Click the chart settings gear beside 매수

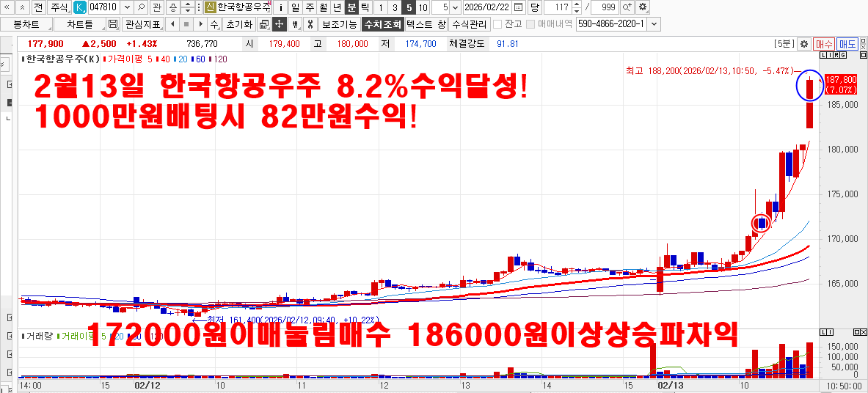[x=803, y=44]
